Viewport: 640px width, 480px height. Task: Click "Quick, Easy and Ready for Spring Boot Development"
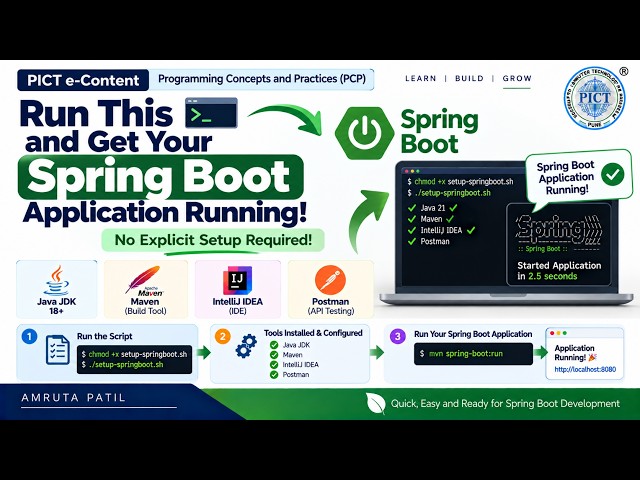point(505,404)
